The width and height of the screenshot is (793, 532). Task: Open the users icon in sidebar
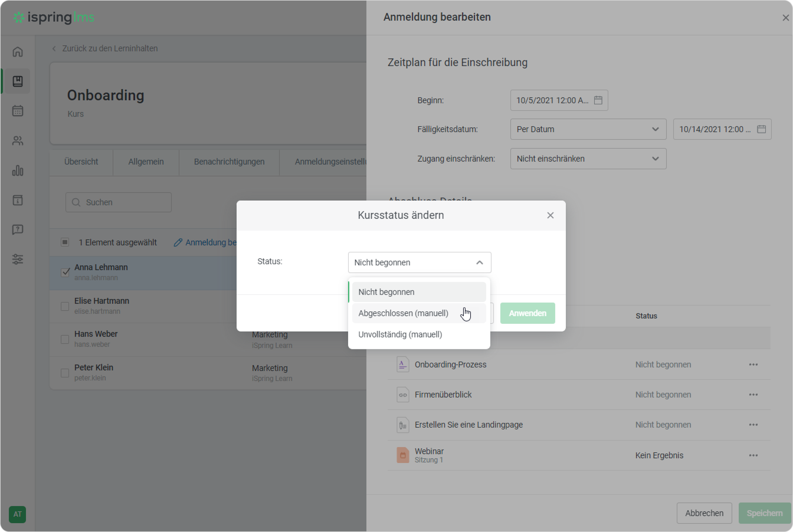pos(18,140)
